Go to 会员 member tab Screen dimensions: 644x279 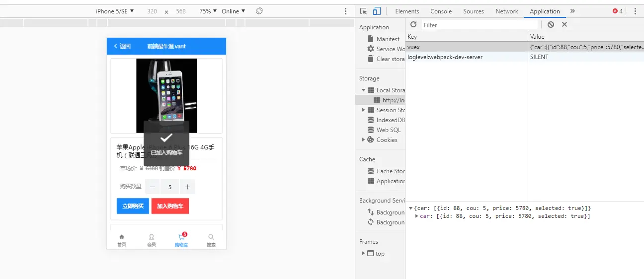152,240
